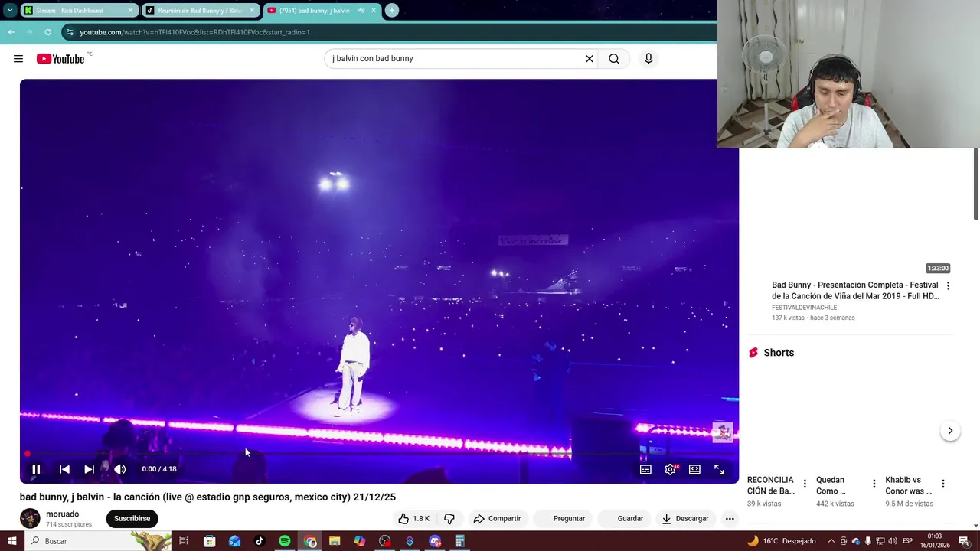Open the Windows Start menu
The width and height of the screenshot is (980, 551).
11,541
